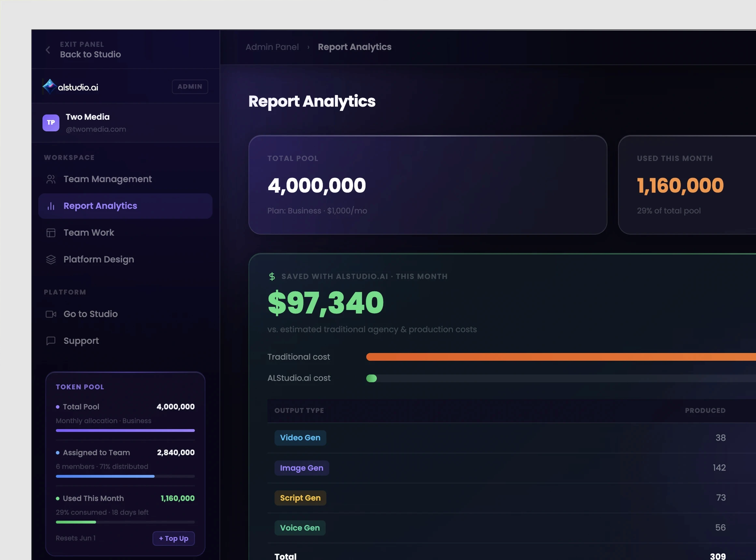This screenshot has width=756, height=560.
Task: Click the TP workspace avatar
Action: tap(51, 123)
